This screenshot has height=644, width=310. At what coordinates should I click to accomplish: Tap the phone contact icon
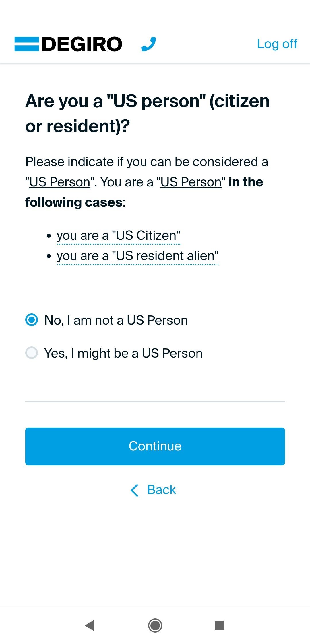pos(149,44)
